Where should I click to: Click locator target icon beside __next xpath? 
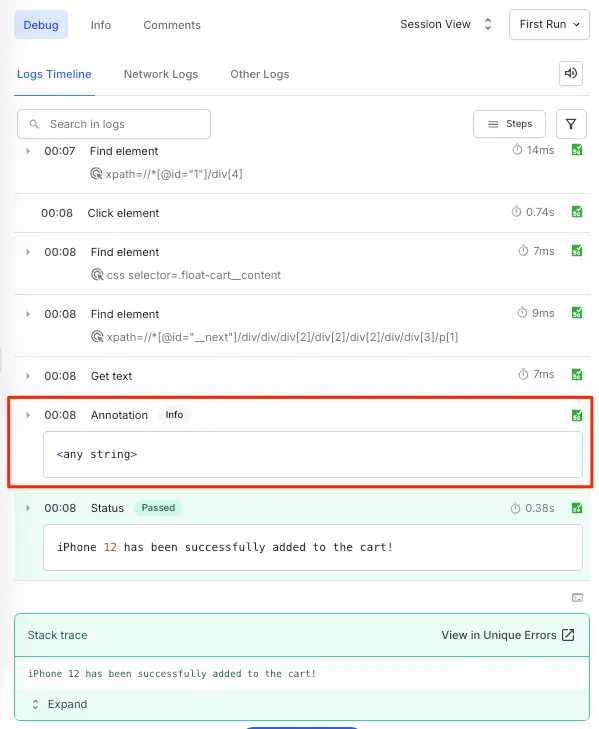pos(97,337)
